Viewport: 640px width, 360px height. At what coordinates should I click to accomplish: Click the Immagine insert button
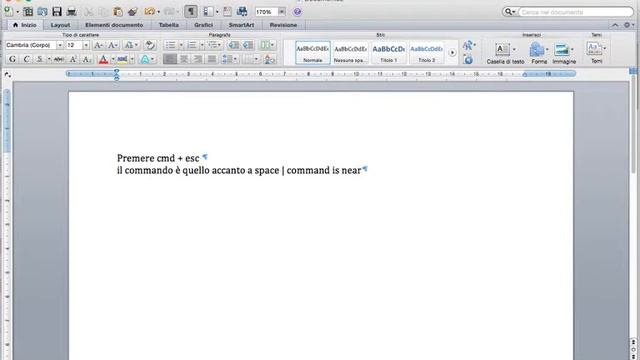(564, 53)
